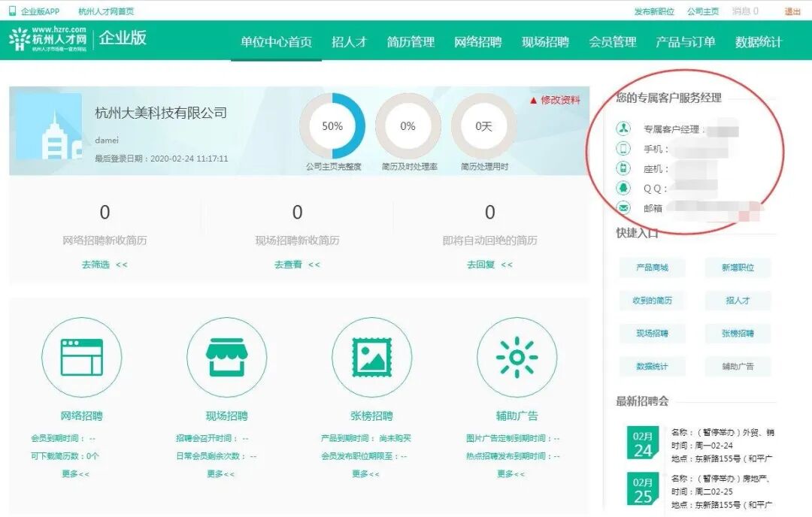
Task: Click the 现场招聘 quick entry button
Action: point(653,334)
